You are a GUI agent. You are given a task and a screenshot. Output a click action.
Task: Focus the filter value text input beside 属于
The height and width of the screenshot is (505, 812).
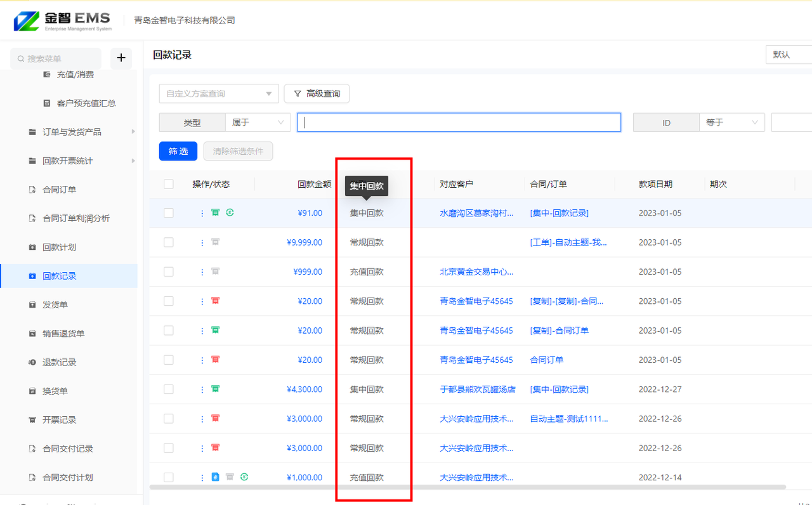point(459,122)
